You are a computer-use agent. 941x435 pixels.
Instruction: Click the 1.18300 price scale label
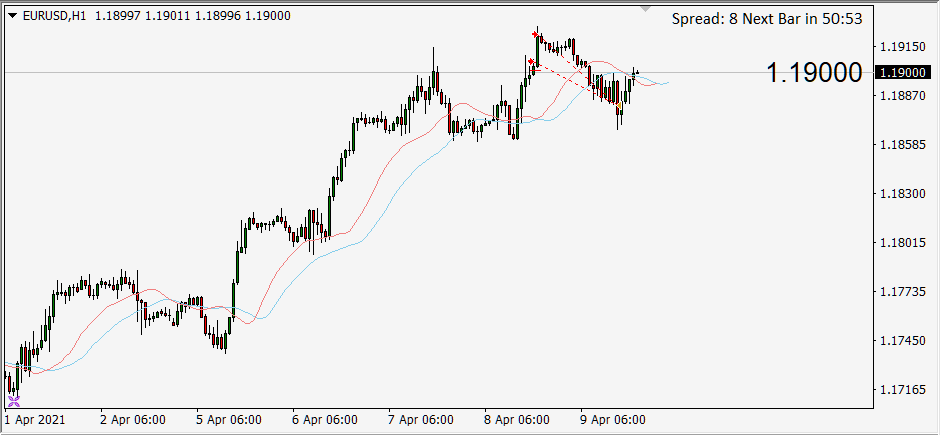[901, 194]
